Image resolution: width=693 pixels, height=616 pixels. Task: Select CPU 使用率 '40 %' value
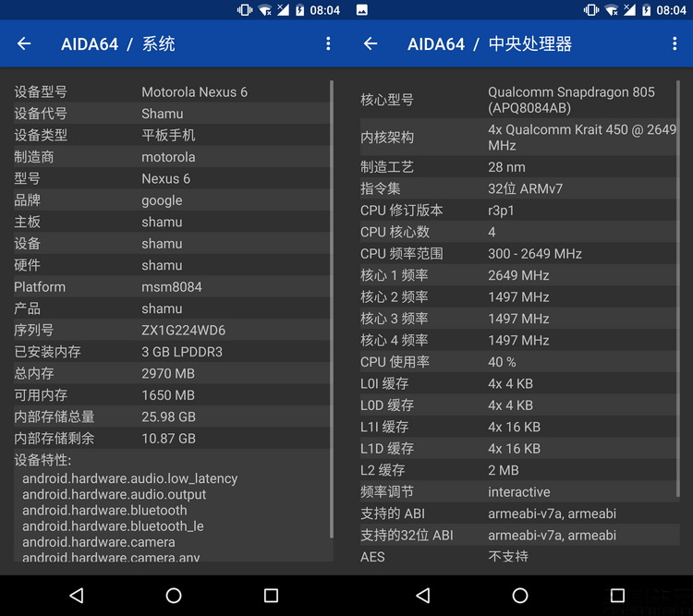pos(502,362)
